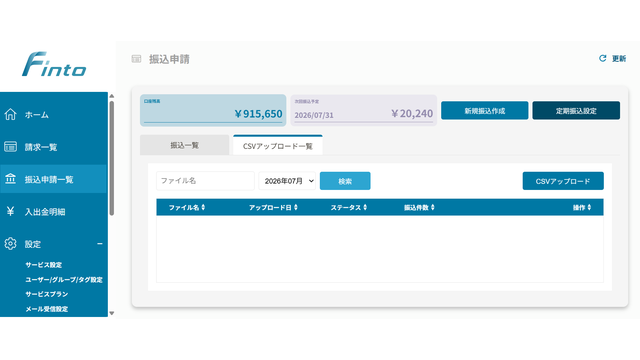Open メール受信設定 submenu item
Viewport: 640px width, 360px height.
tap(47, 309)
